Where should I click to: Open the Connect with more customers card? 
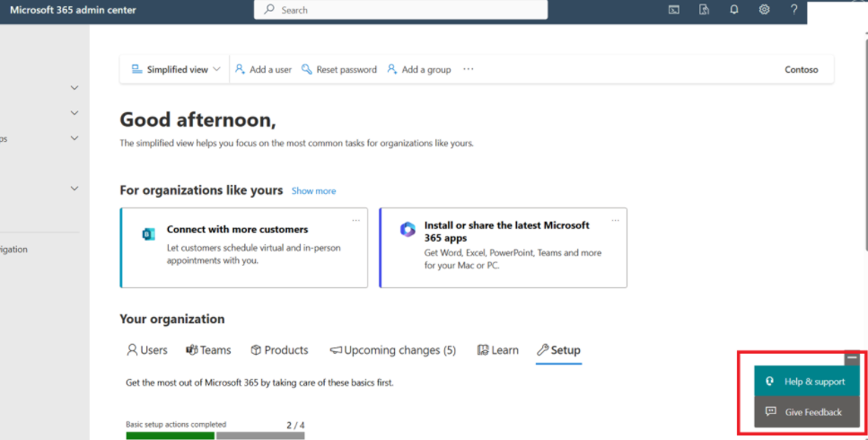click(x=243, y=248)
